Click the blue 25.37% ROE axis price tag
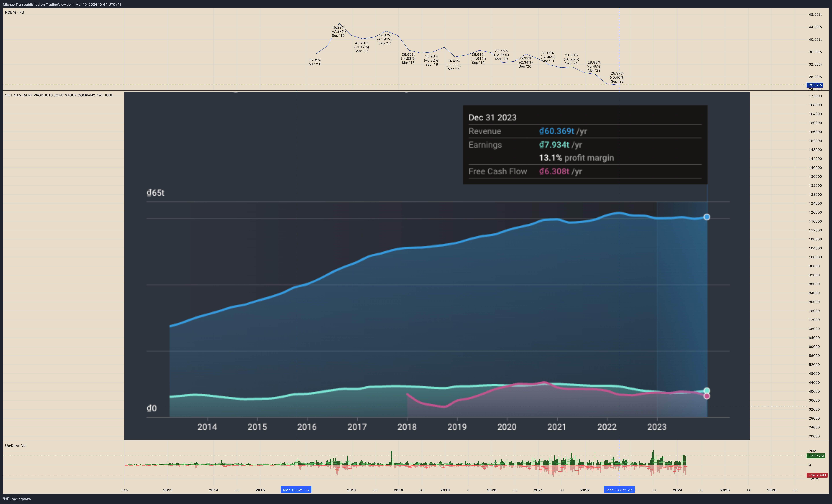The height and width of the screenshot is (504, 832). click(815, 85)
